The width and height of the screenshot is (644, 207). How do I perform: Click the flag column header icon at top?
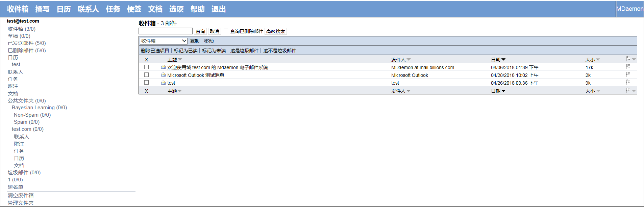click(x=628, y=59)
